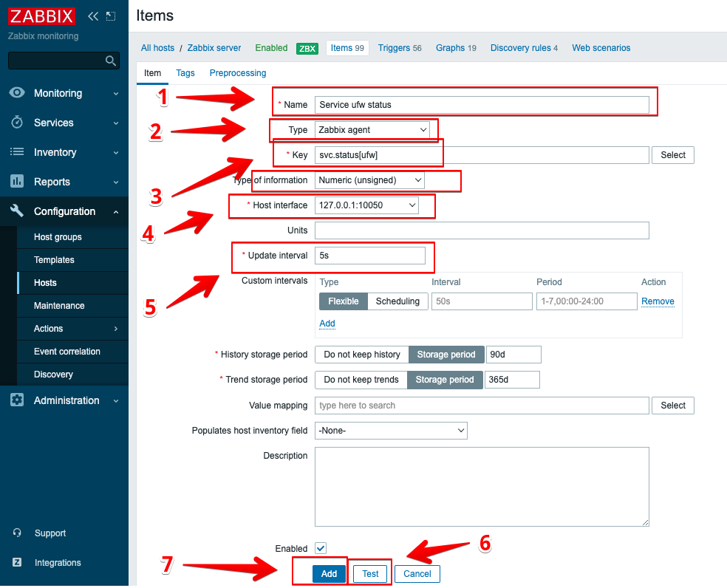Open the Type dropdown
Viewport: 727px width, 588px height.
(x=372, y=130)
